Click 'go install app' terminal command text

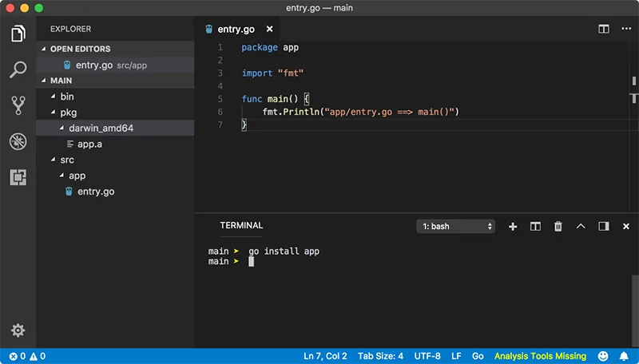click(x=284, y=251)
